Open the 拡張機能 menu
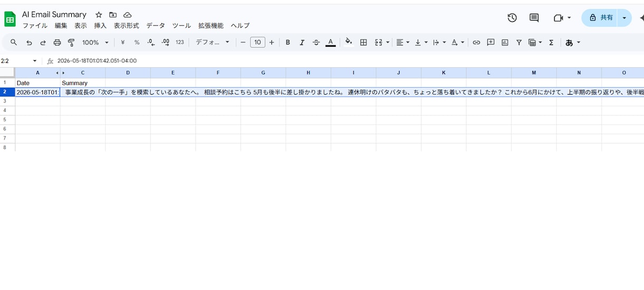The width and height of the screenshot is (644, 290). pyautogui.click(x=211, y=25)
